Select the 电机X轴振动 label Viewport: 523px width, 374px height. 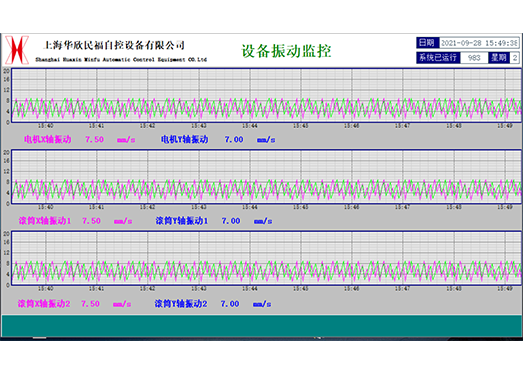[x=48, y=139]
